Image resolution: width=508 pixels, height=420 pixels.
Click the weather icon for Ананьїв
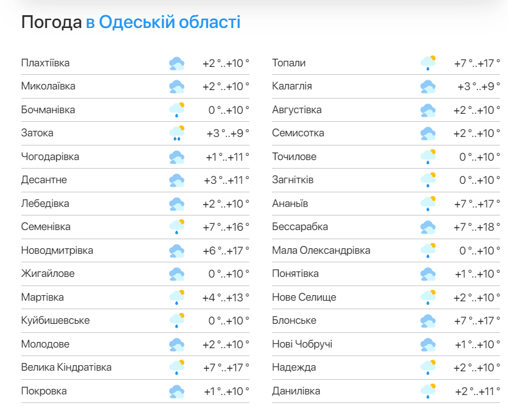pyautogui.click(x=428, y=203)
